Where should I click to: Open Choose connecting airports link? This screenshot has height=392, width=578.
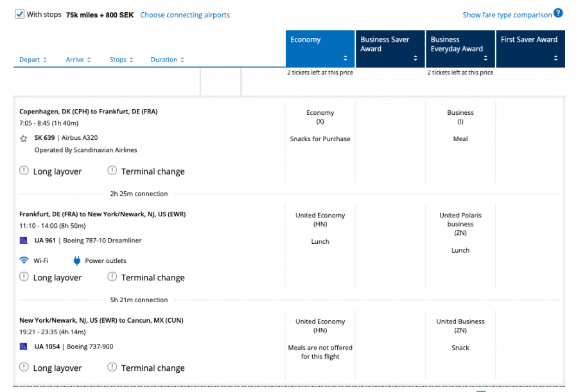(185, 15)
